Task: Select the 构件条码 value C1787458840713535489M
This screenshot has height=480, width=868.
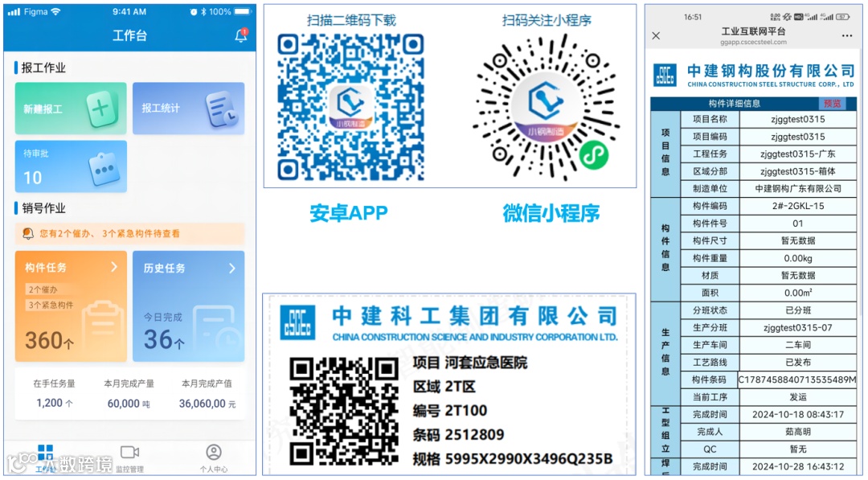Action: [x=798, y=379]
